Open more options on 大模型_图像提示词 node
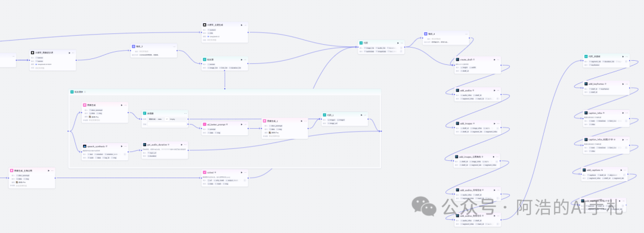 coord(73,52)
